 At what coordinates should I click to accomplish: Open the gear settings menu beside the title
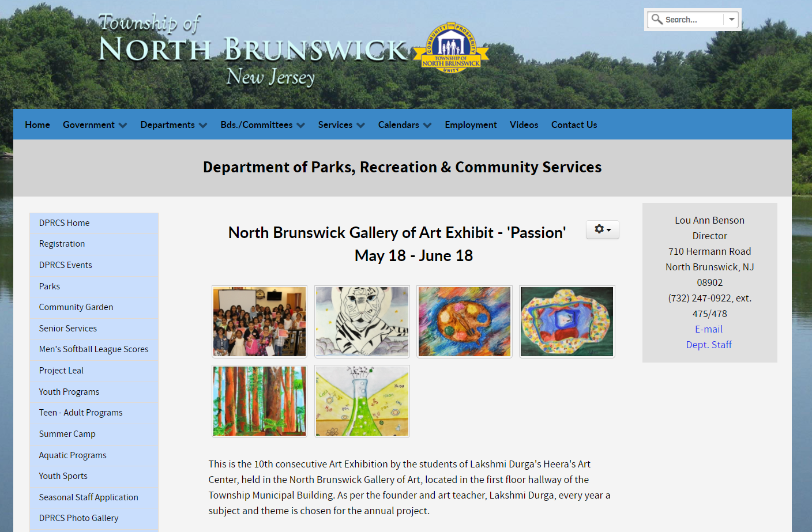602,229
